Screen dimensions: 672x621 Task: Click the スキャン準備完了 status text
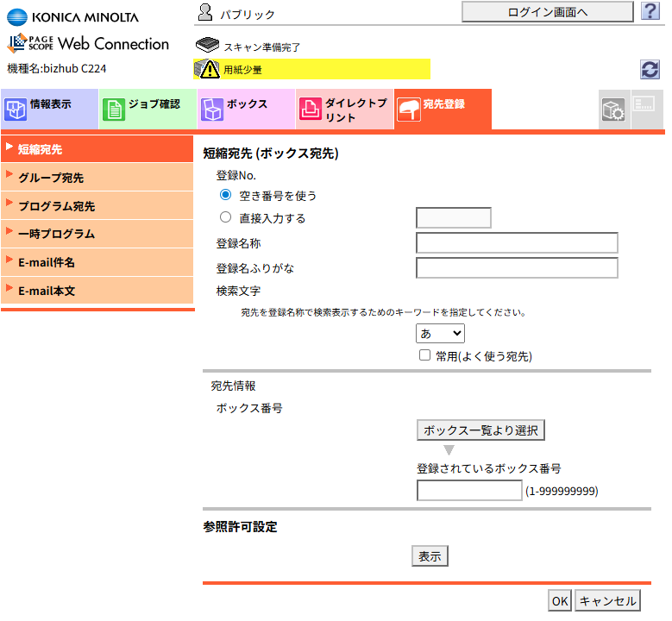pyautogui.click(x=262, y=47)
